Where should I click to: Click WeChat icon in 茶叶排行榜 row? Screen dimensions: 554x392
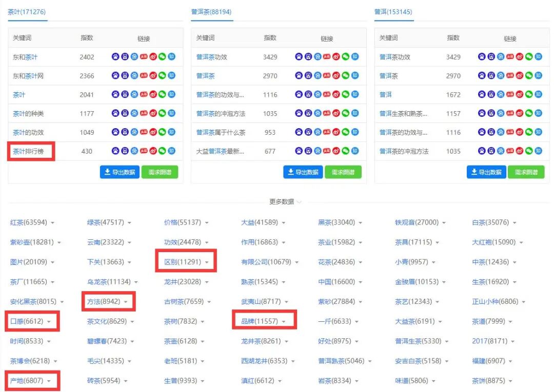pos(162,151)
